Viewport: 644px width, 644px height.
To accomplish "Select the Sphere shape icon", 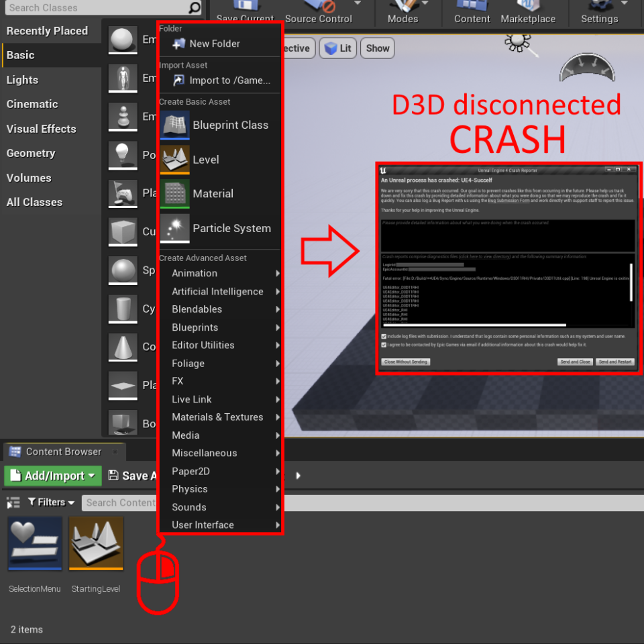I will [123, 270].
